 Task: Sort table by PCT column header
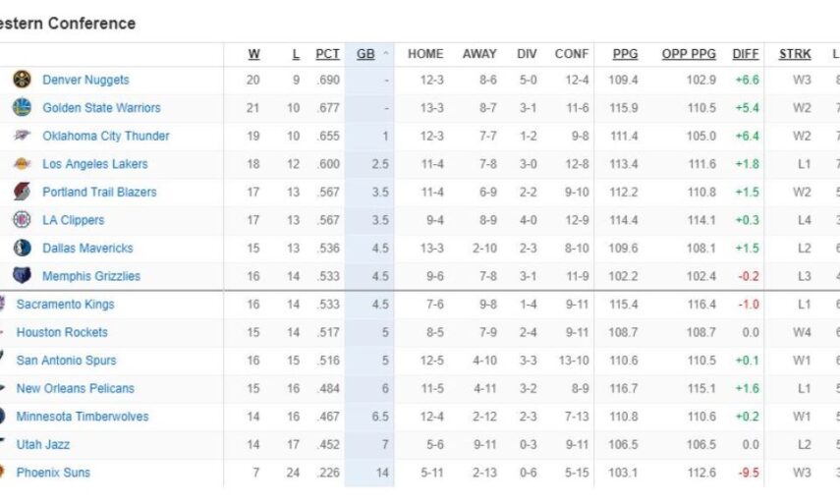327,54
